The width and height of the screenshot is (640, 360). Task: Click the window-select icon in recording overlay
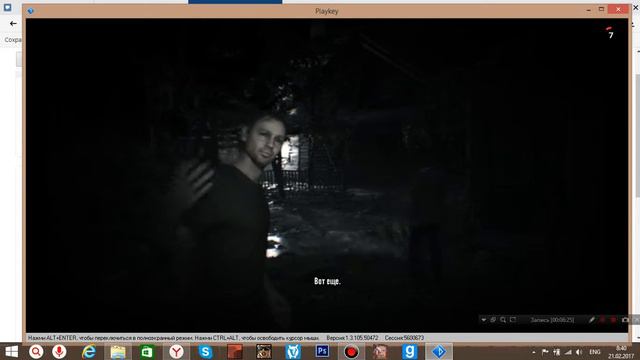click(x=493, y=320)
